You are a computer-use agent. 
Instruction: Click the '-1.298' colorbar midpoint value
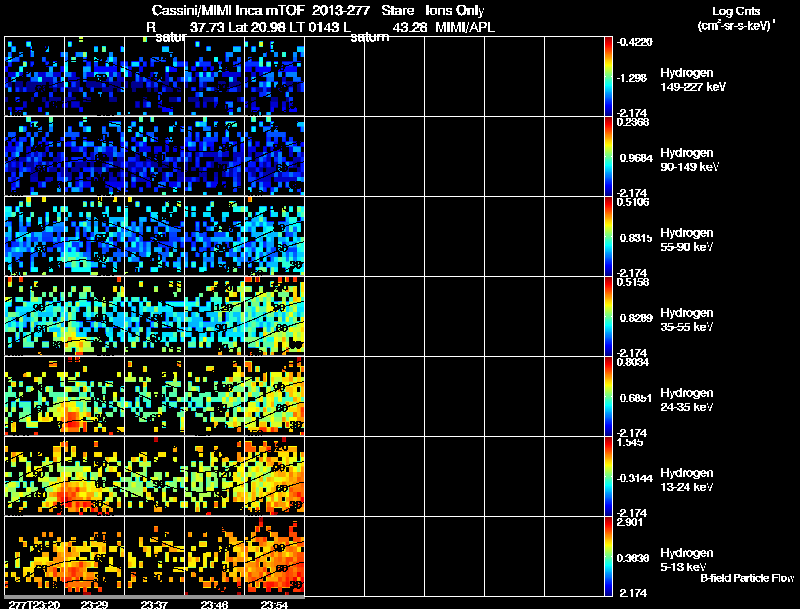pyautogui.click(x=632, y=78)
